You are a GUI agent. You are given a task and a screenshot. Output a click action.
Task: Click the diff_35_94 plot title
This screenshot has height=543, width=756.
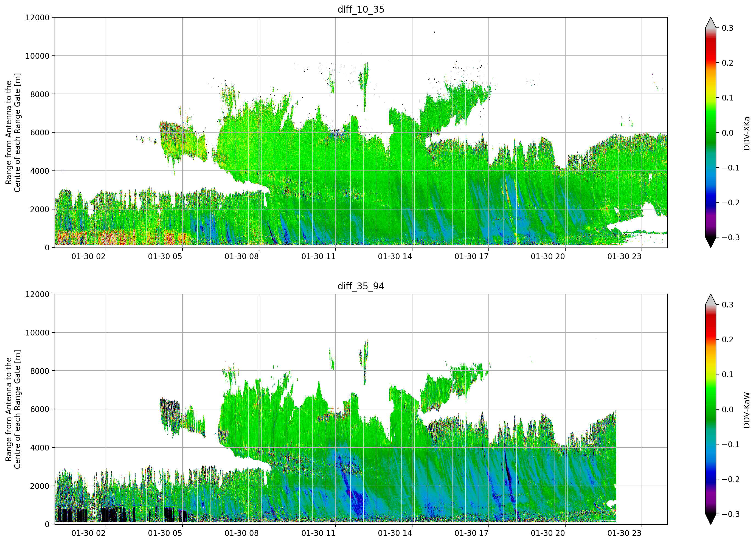pos(361,286)
